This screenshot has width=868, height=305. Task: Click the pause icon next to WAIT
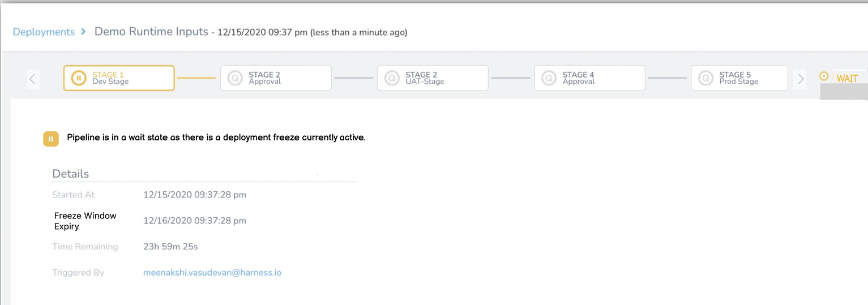[824, 76]
